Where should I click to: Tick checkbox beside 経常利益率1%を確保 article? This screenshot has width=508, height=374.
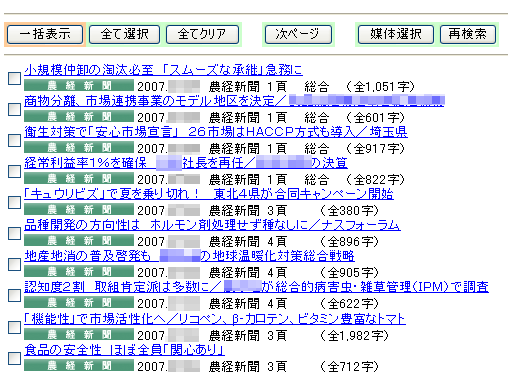coord(14,171)
